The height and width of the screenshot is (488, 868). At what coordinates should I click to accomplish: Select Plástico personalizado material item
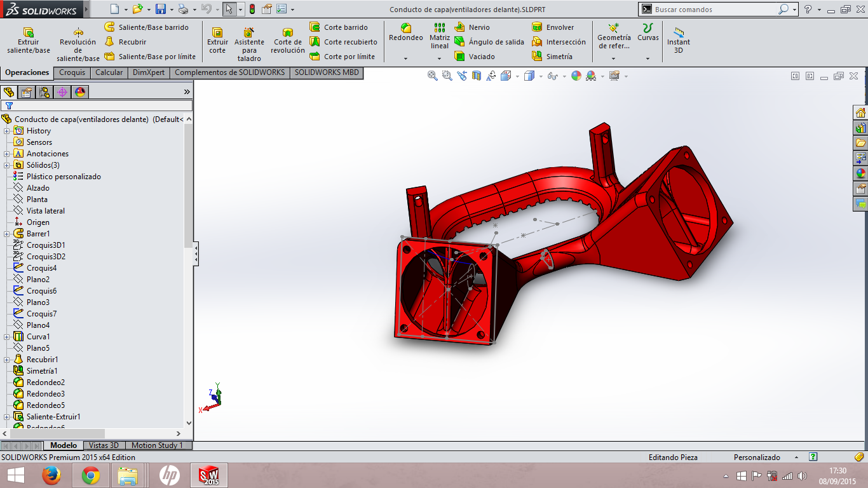click(57, 177)
